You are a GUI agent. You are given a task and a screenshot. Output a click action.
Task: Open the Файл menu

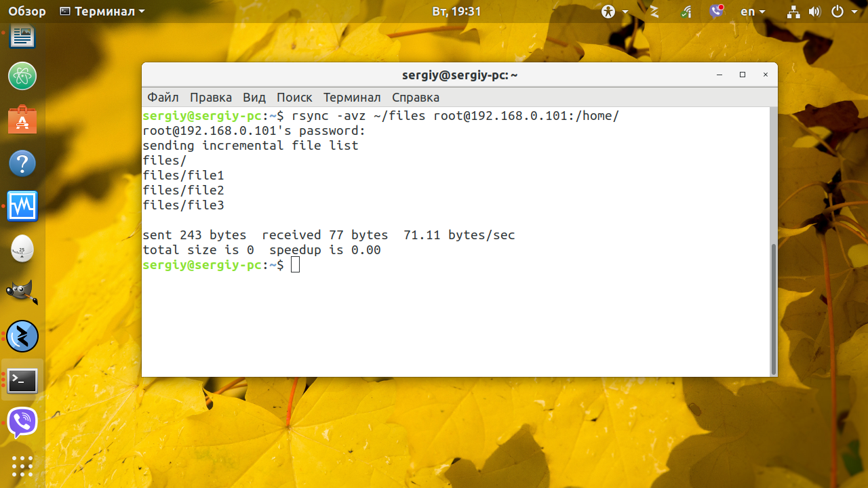point(163,98)
